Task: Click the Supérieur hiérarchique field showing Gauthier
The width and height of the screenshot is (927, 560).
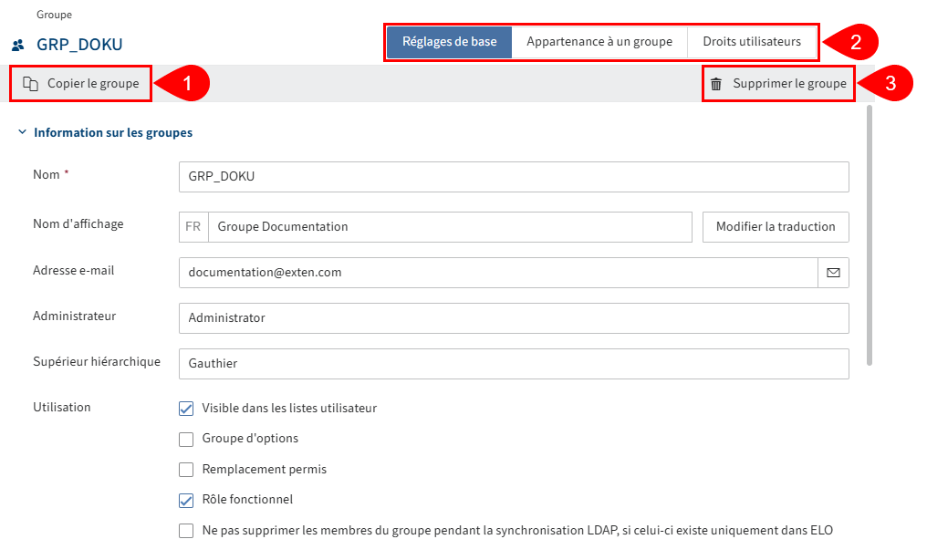Action: 514,363
